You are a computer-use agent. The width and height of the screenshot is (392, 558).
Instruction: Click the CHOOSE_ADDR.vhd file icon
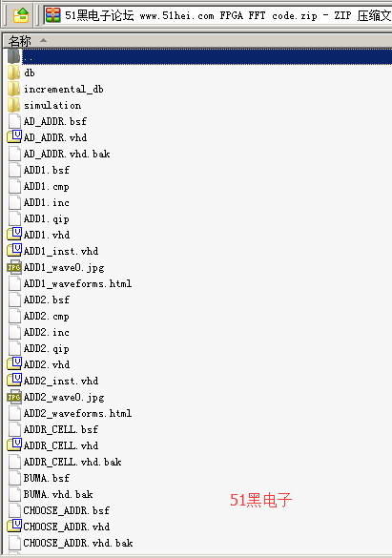(14, 526)
